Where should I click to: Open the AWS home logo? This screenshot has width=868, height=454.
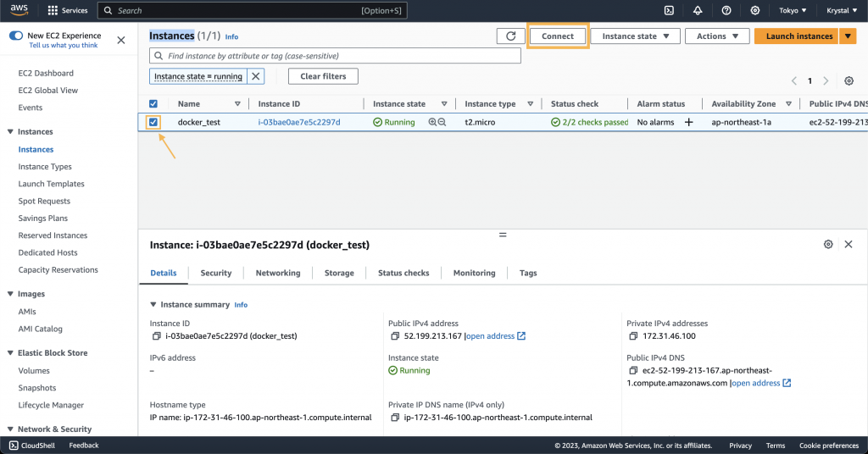(19, 10)
